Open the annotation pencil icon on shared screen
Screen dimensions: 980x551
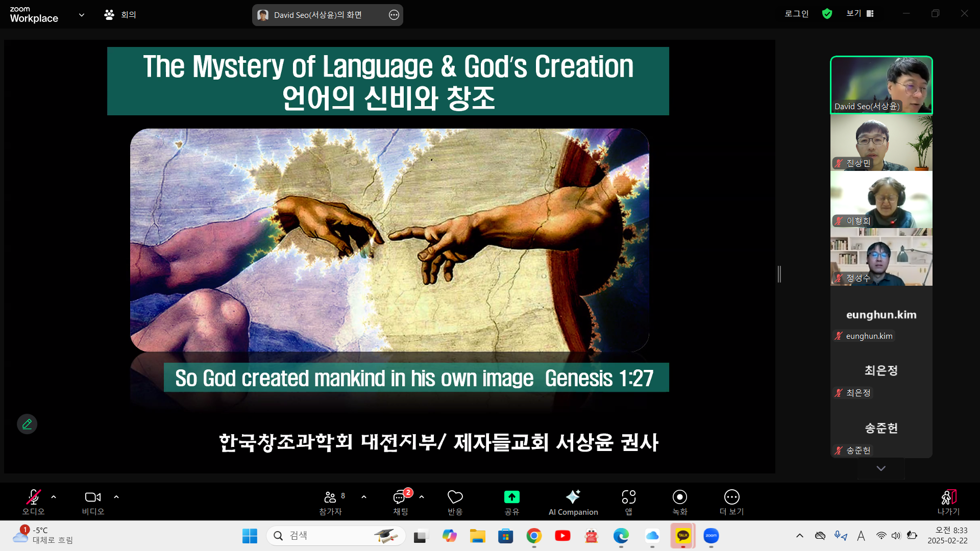[27, 424]
